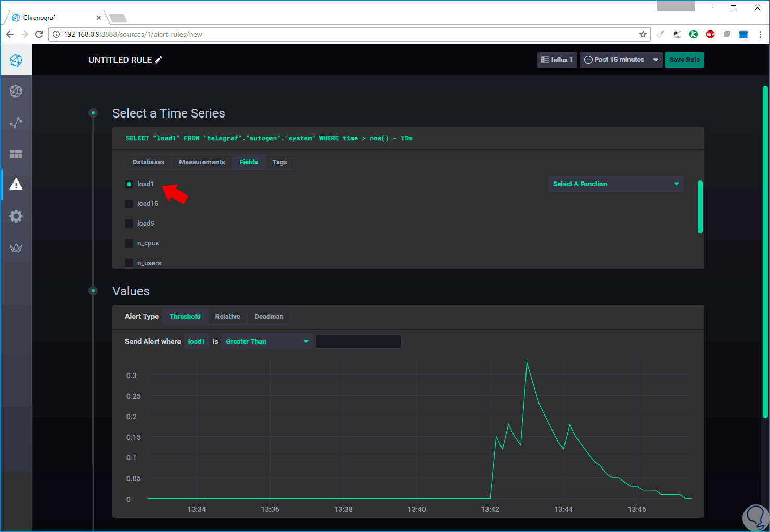Select the Relative alert type
770x532 pixels.
(228, 317)
